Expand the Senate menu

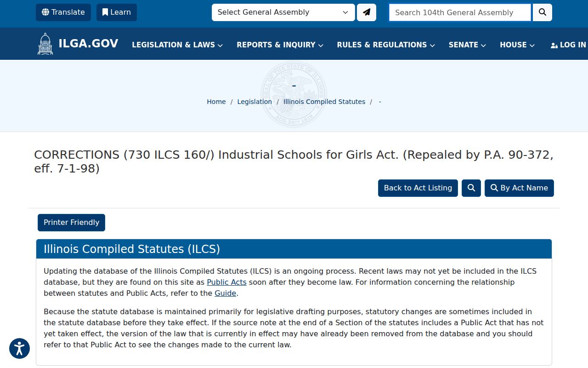[x=467, y=45]
